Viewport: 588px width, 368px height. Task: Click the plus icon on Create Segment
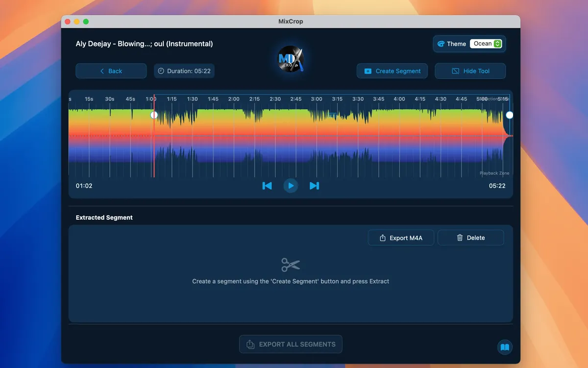click(x=367, y=71)
